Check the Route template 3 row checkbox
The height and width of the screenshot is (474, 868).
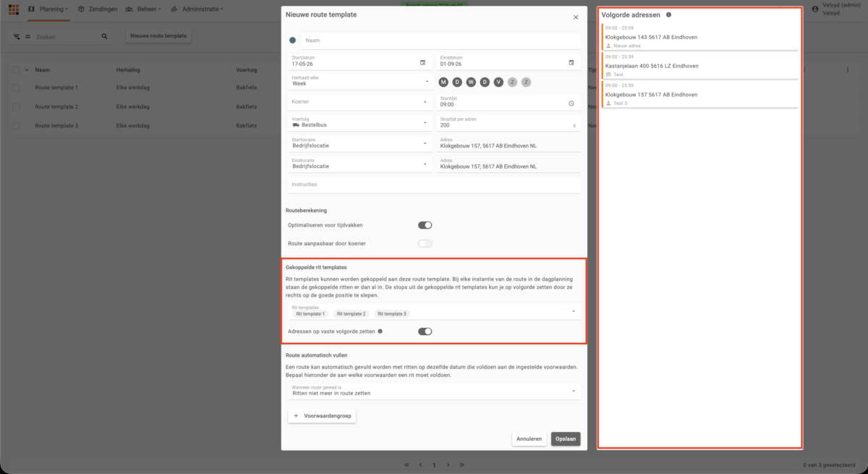(16, 125)
